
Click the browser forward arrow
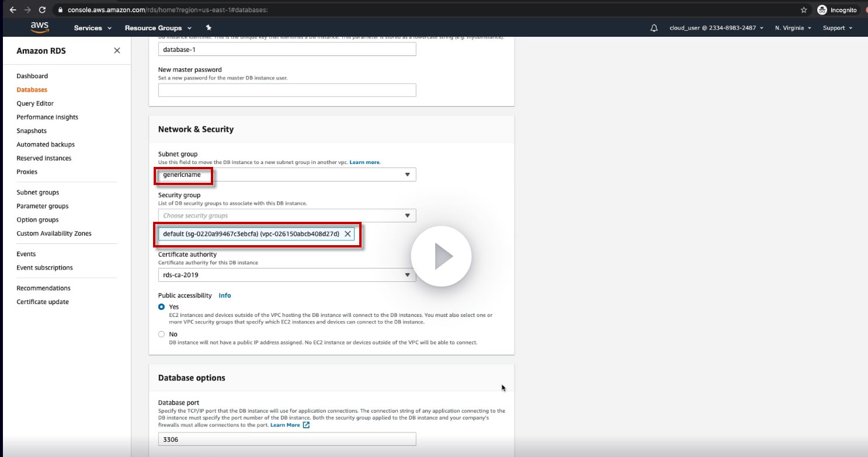[x=27, y=10]
